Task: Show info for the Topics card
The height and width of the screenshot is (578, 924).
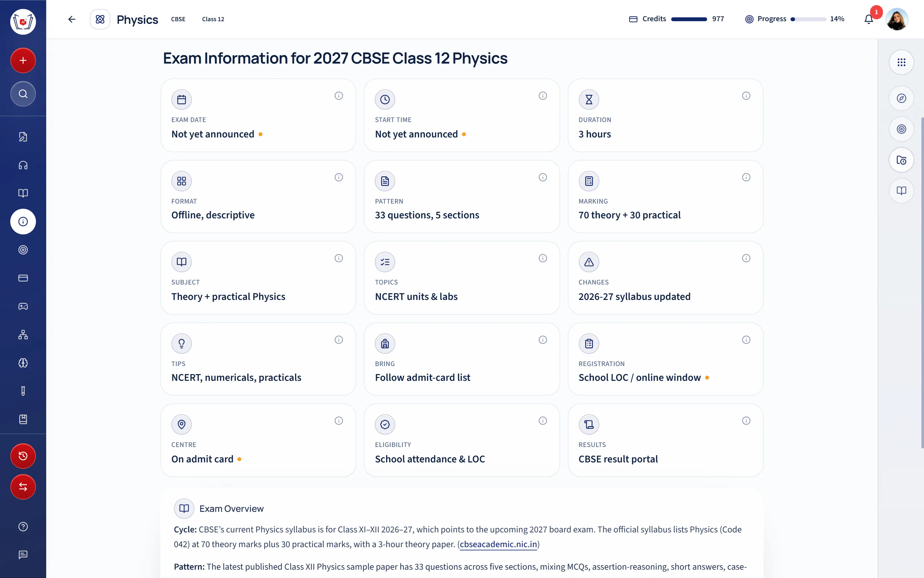Action: point(543,258)
